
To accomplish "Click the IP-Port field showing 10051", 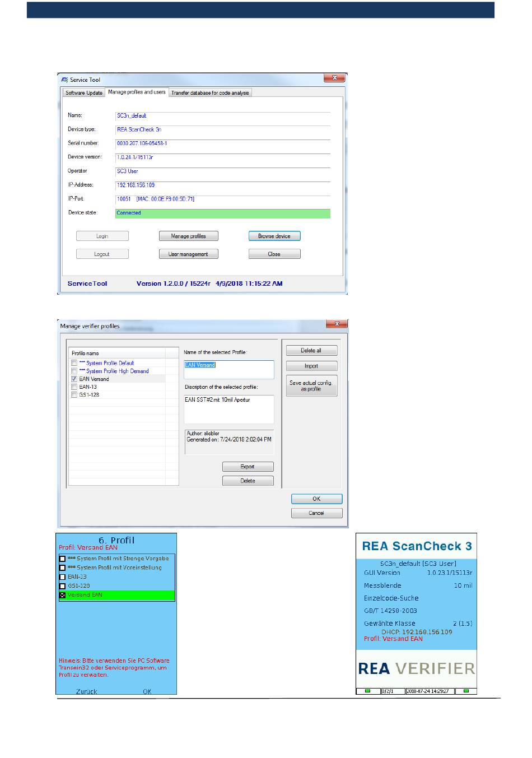I will [223, 199].
